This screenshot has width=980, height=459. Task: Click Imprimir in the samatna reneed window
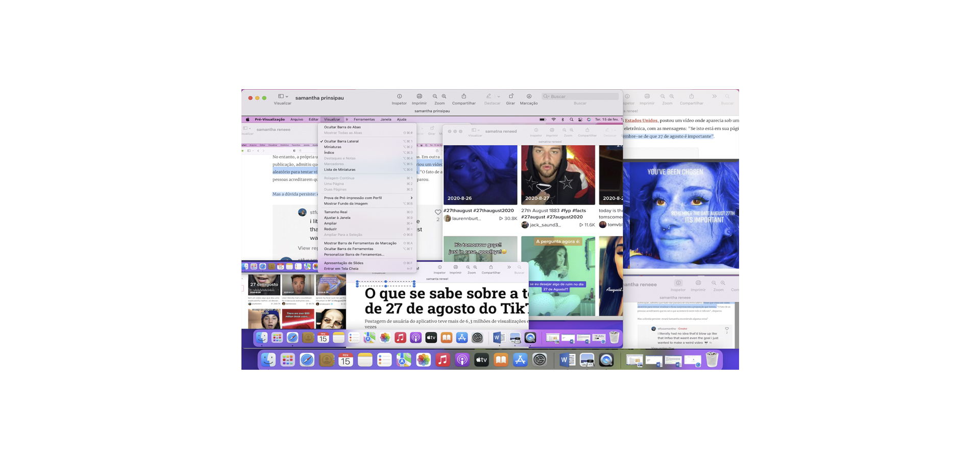pyautogui.click(x=552, y=130)
